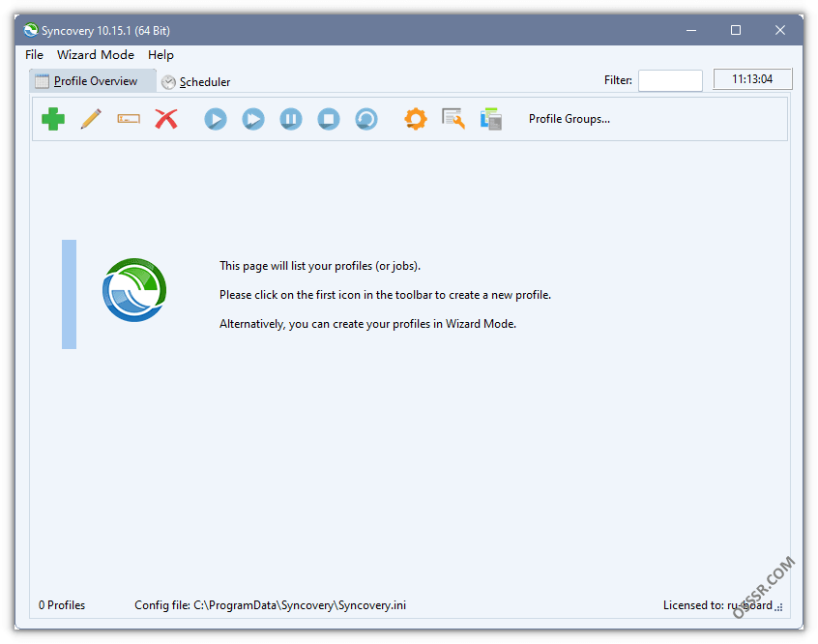818x644 pixels.
Task: Click into the Filter input field
Action: tap(670, 80)
